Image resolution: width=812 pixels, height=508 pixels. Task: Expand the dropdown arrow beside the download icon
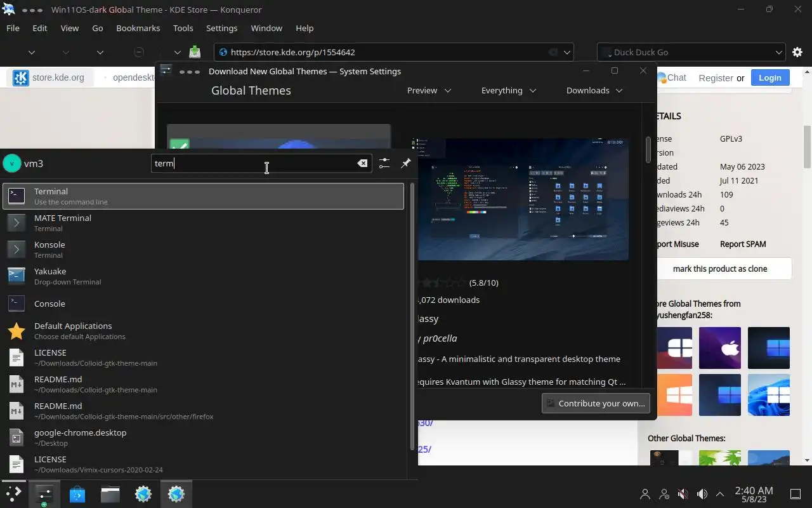tap(178, 52)
